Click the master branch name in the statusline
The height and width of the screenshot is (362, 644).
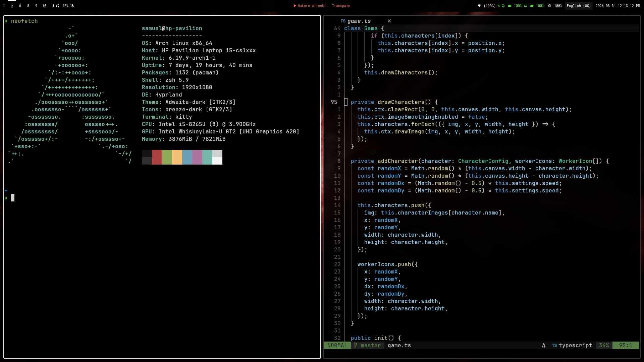click(371, 345)
